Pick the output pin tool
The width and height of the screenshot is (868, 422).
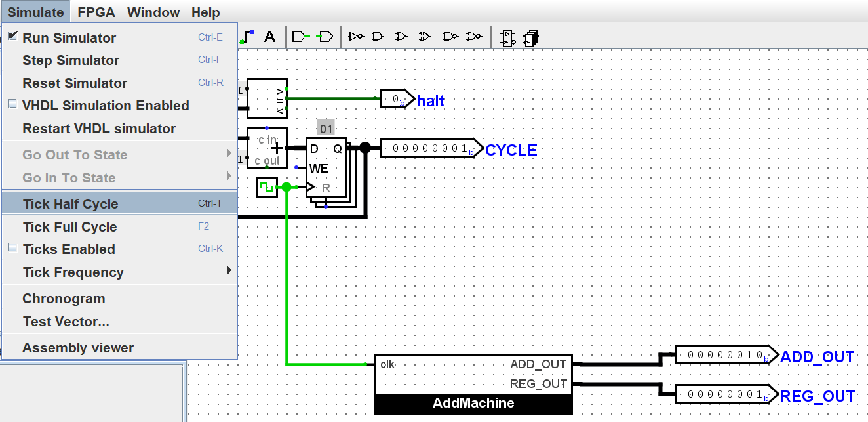pyautogui.click(x=325, y=37)
